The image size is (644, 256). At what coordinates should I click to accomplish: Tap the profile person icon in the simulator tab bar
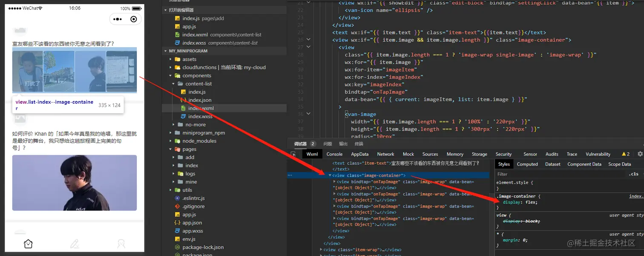click(x=121, y=244)
